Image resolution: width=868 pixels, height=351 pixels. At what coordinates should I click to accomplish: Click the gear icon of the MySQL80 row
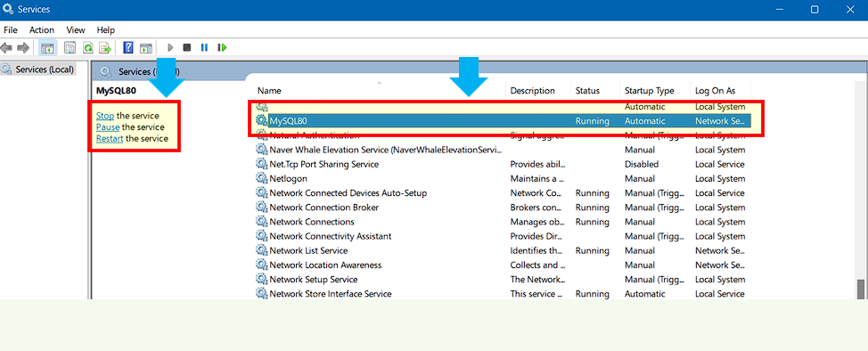pyautogui.click(x=261, y=120)
